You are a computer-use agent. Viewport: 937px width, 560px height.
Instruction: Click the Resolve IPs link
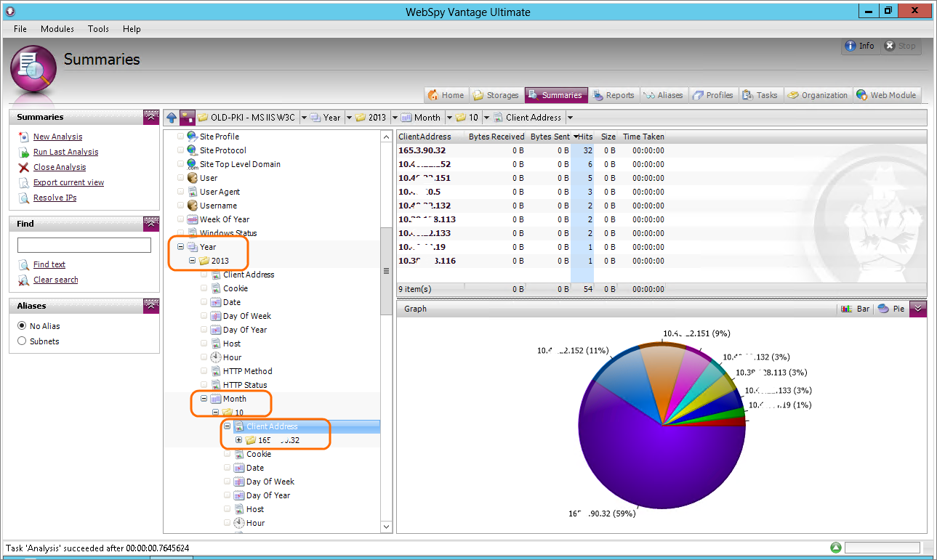click(x=55, y=198)
